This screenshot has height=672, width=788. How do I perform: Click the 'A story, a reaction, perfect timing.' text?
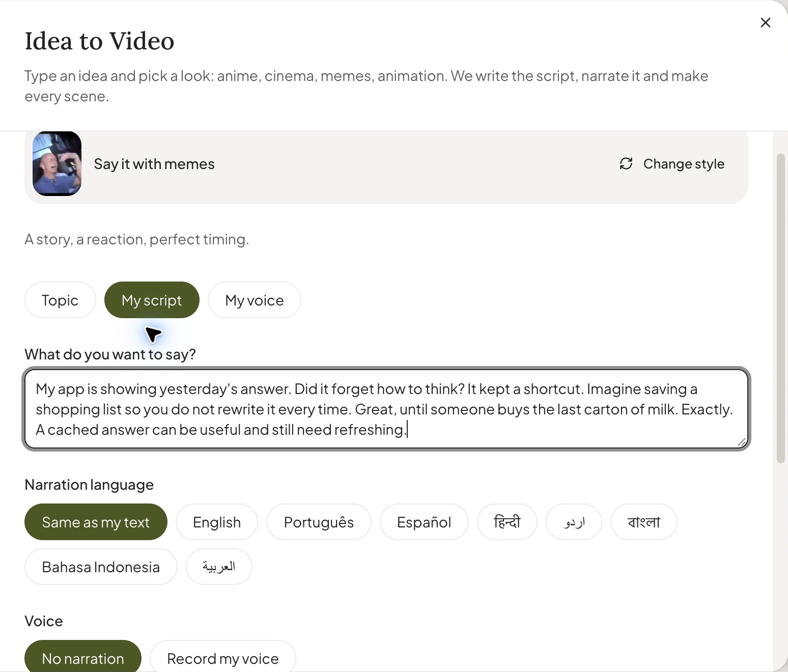[137, 239]
